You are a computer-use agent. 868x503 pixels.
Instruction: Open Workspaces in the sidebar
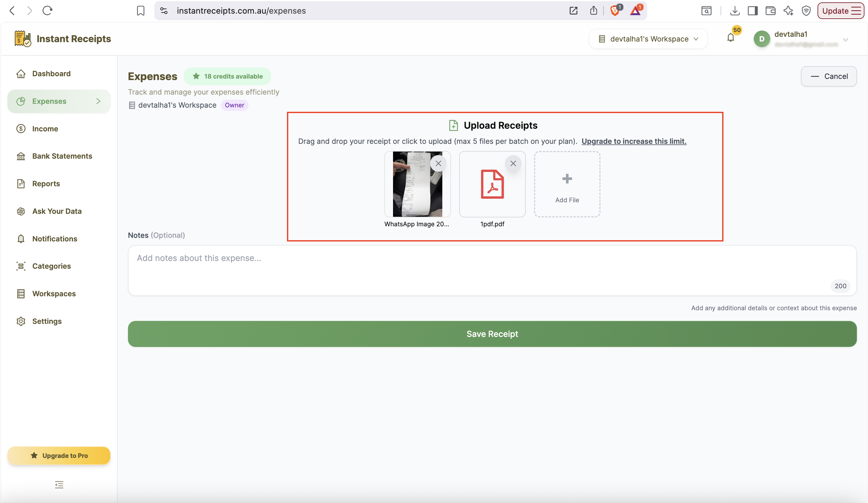[x=59, y=294]
